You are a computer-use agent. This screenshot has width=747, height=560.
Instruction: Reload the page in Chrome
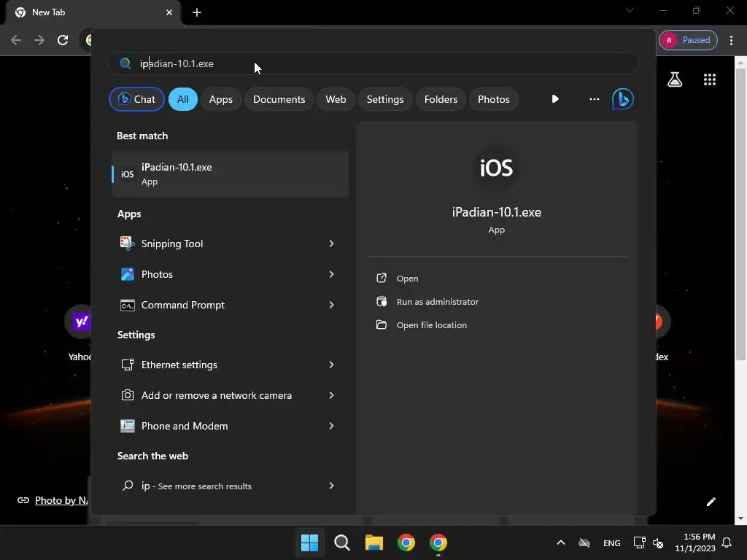pyautogui.click(x=63, y=40)
